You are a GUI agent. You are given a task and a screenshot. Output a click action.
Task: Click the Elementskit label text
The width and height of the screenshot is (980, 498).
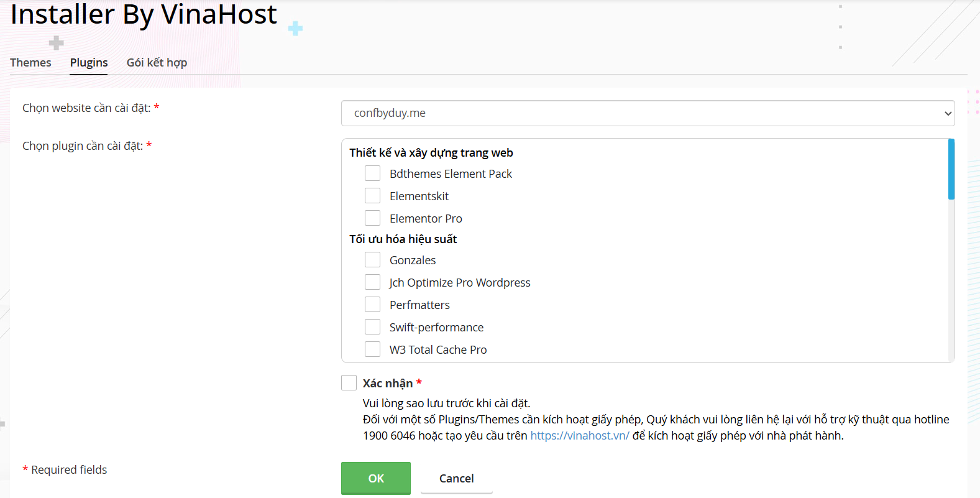[419, 196]
